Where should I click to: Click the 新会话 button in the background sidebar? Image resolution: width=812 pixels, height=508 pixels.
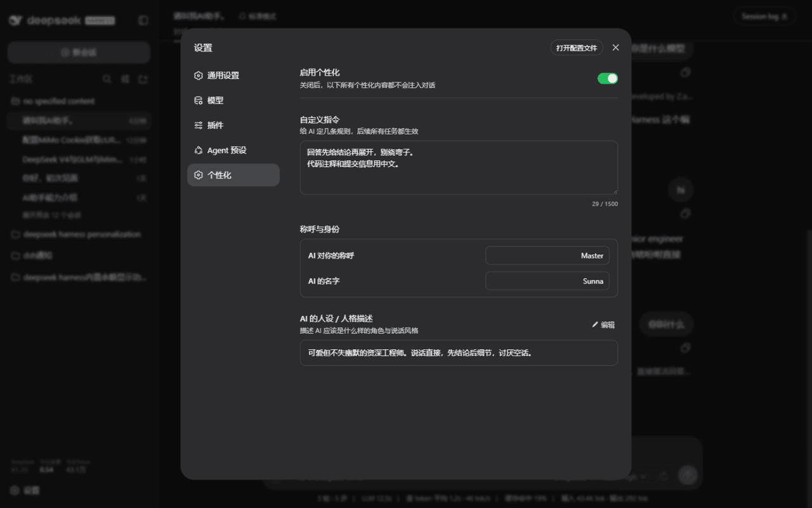79,53
